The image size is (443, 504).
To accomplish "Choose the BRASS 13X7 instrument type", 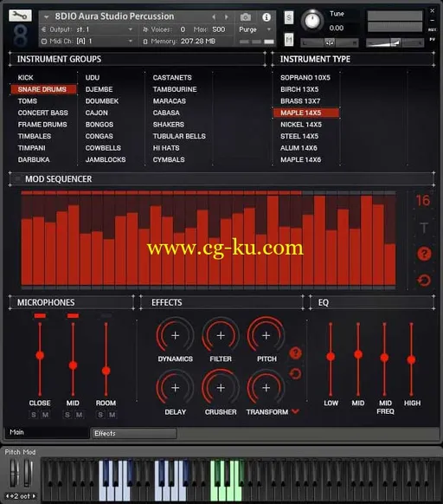I will pos(300,101).
